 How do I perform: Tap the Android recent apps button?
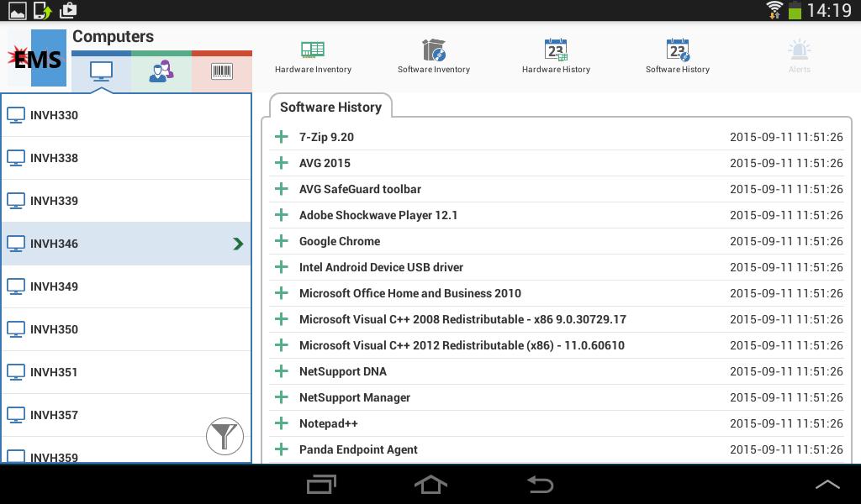coord(321,484)
